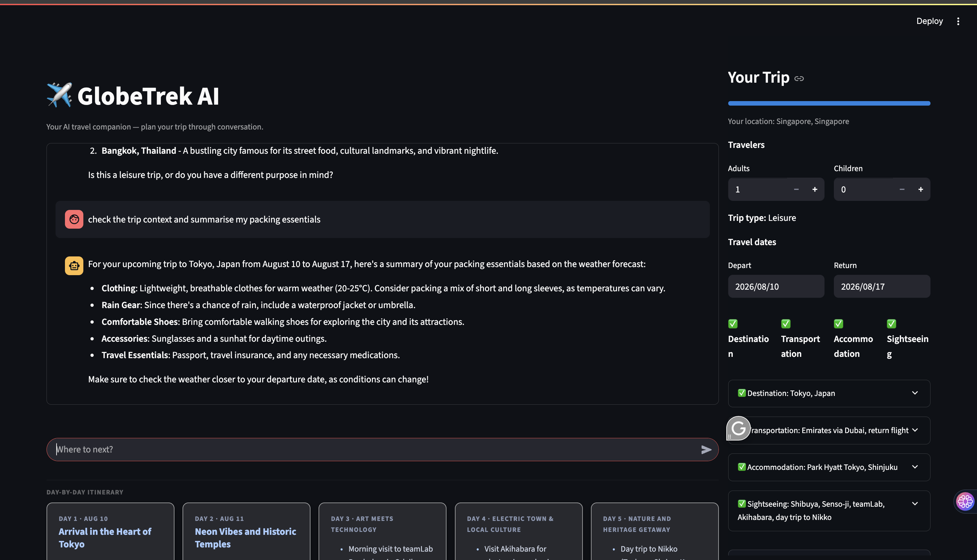Viewport: 977px width, 560px height.
Task: Click the Deploy button
Action: (x=929, y=21)
